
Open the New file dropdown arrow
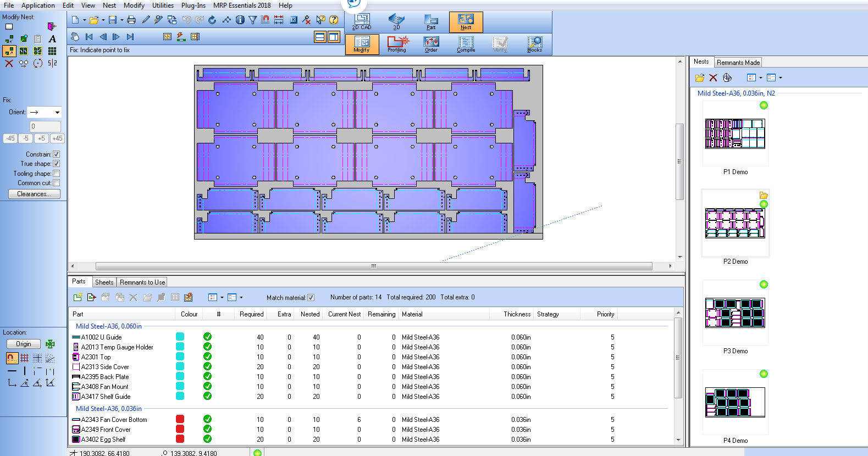(x=84, y=20)
